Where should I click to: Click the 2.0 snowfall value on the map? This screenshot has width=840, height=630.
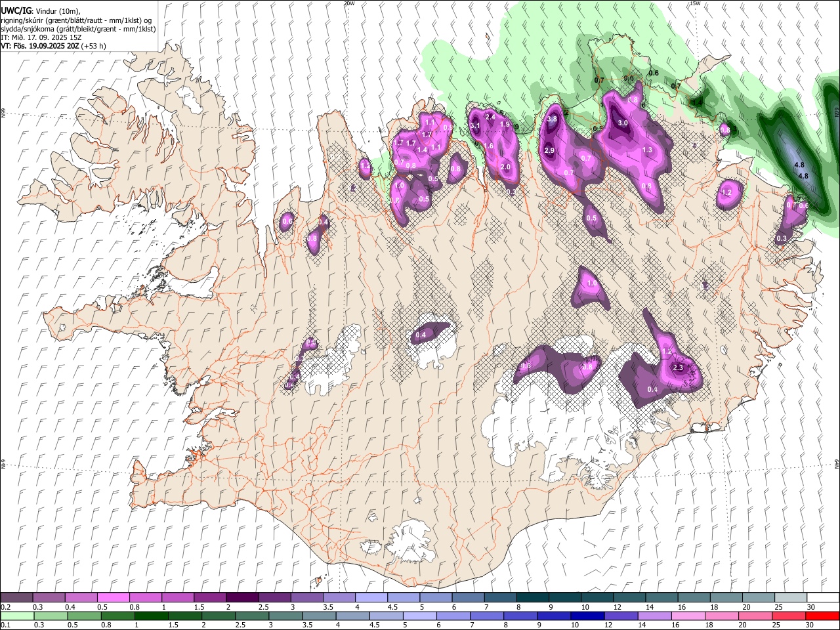(505, 167)
